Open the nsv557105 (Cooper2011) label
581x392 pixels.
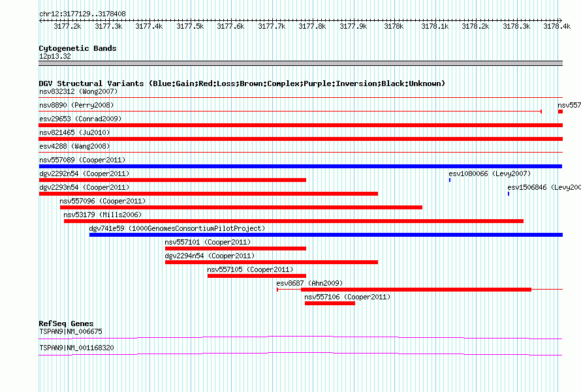coord(250,269)
